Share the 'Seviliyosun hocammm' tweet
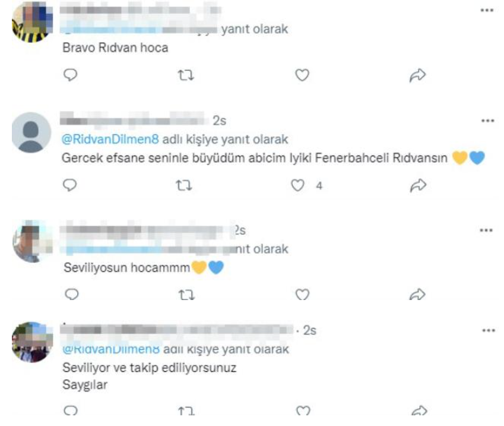504x426 pixels. (417, 295)
